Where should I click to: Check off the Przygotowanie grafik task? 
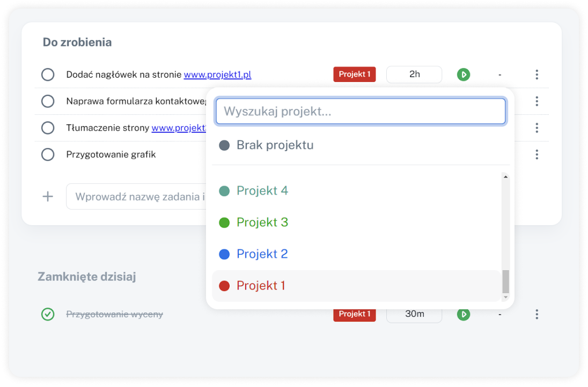(x=48, y=154)
